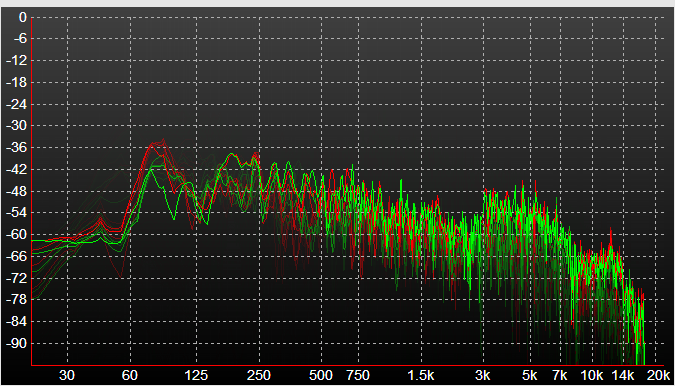Click the 14k frequency label
The image size is (675, 386).
point(623,375)
